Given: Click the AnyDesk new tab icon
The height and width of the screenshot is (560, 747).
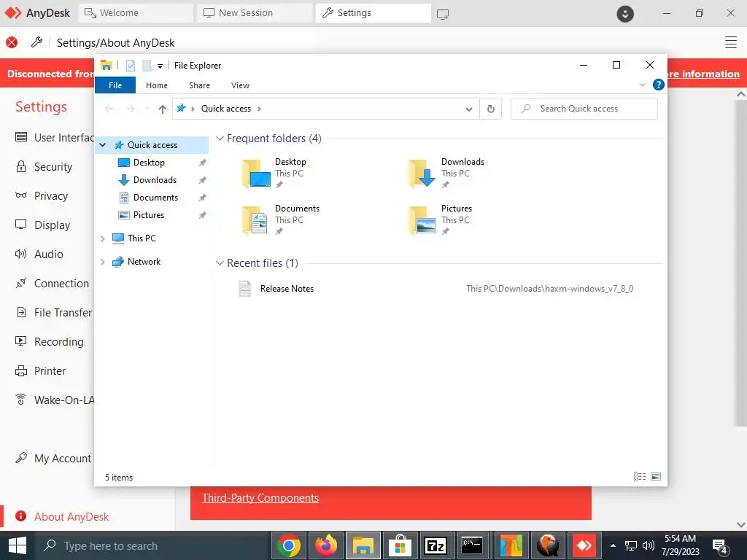Looking at the screenshot, I should [443, 14].
